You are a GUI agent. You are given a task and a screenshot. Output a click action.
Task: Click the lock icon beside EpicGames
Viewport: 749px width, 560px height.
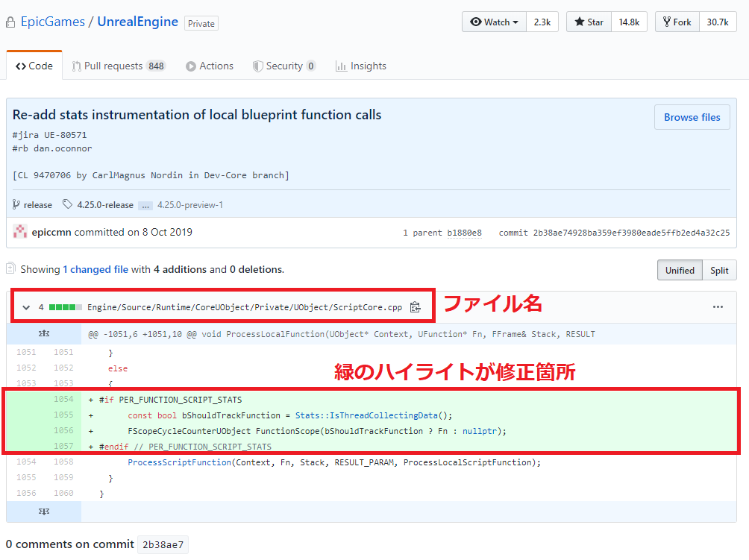coord(10,22)
